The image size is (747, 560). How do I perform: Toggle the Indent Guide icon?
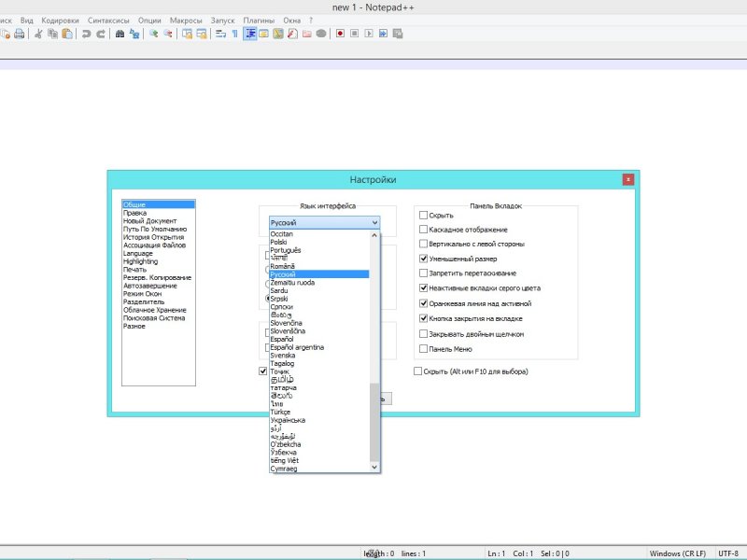pos(250,34)
